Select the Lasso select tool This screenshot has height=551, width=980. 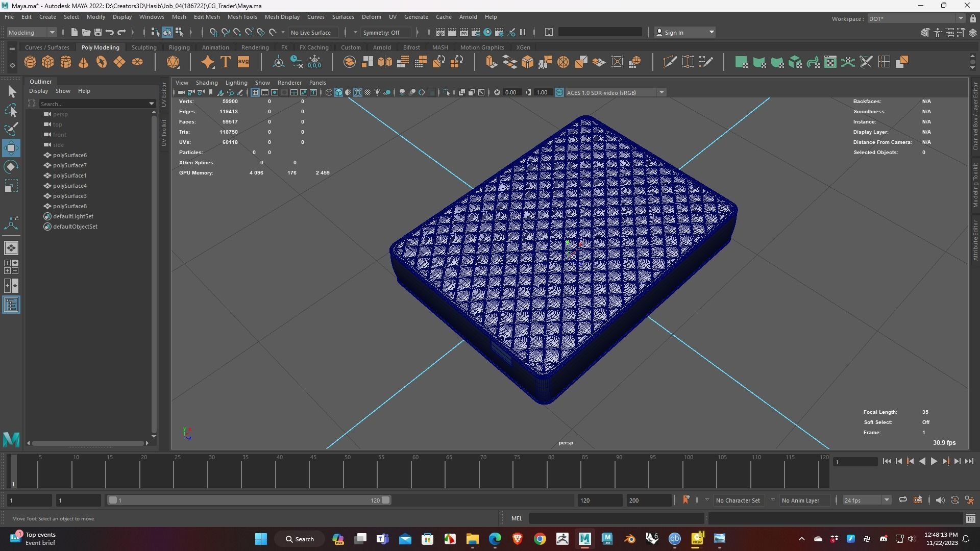coord(11,110)
